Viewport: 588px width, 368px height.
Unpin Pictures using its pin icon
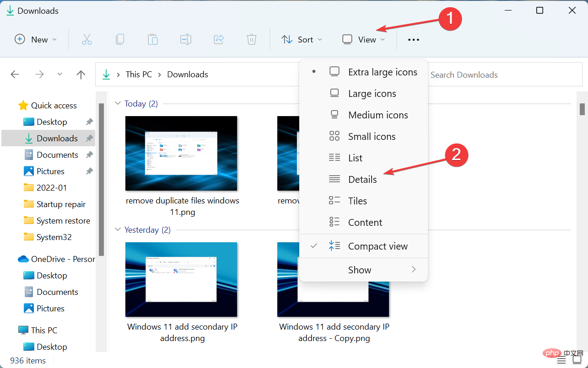tap(89, 171)
